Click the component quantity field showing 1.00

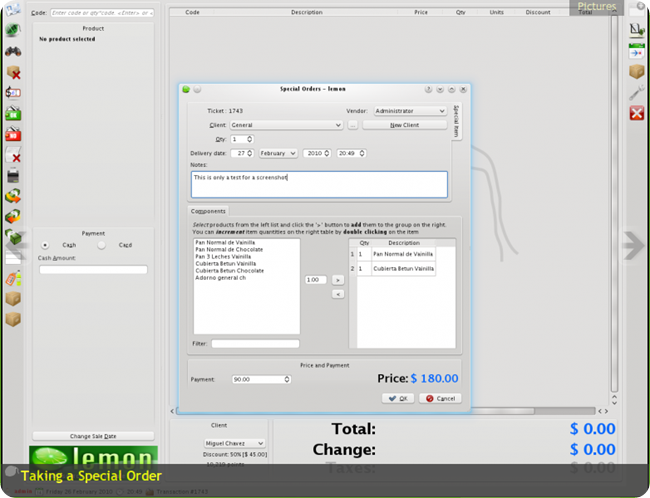315,280
